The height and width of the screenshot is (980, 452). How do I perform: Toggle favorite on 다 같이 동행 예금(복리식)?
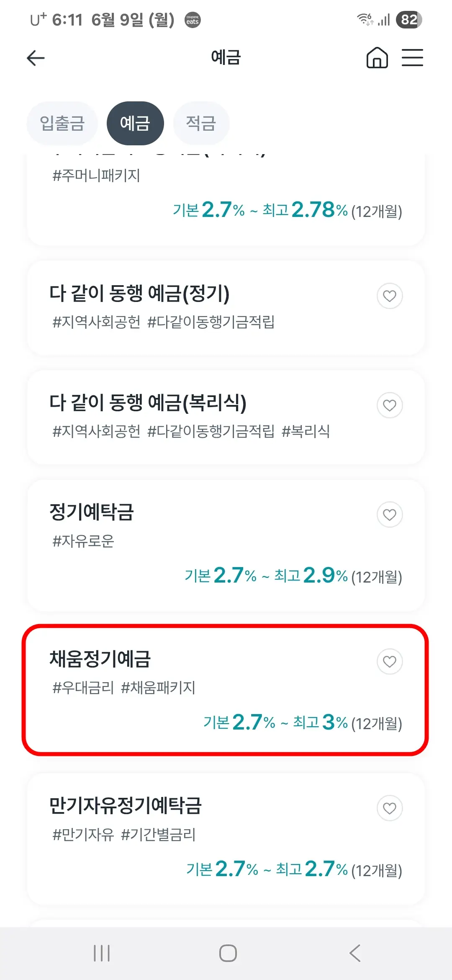(390, 405)
